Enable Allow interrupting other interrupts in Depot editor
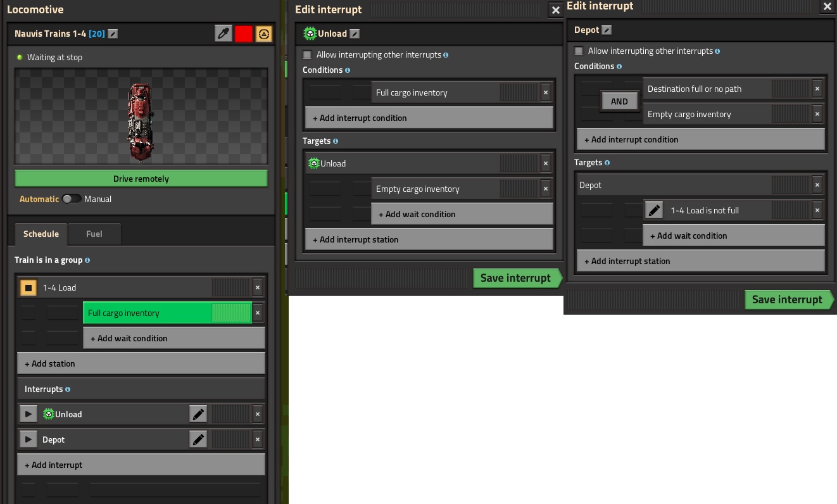837x504 pixels. (x=579, y=51)
